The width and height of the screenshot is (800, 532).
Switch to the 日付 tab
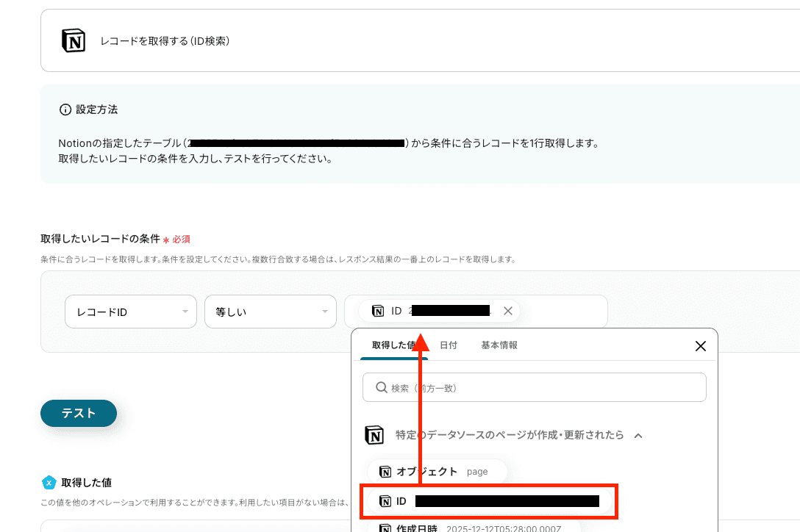coord(449,345)
